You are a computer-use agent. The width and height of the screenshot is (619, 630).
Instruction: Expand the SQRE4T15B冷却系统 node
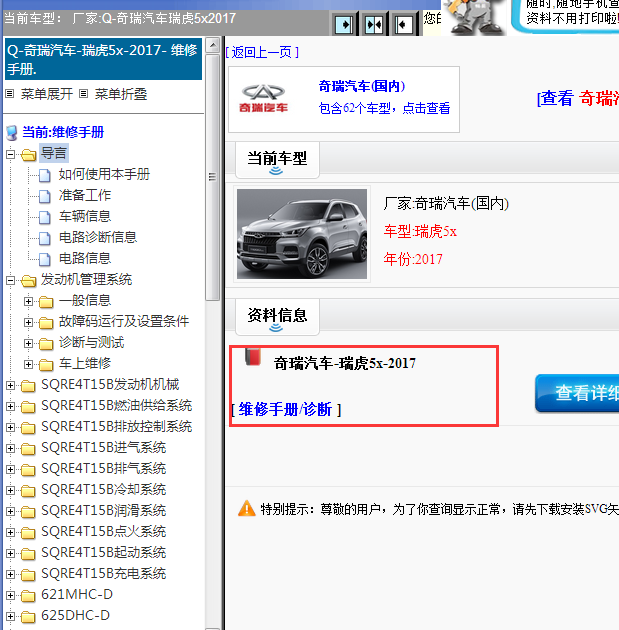(10, 491)
